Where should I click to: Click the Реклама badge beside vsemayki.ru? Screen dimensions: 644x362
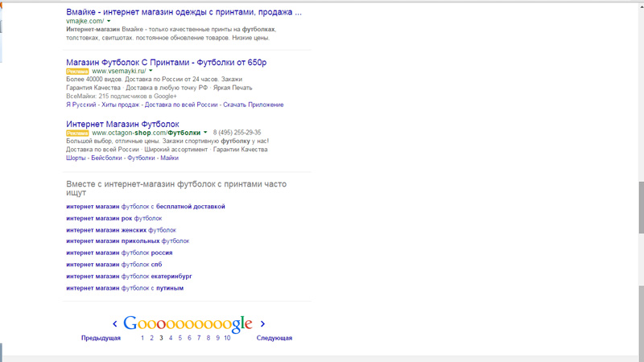point(77,72)
